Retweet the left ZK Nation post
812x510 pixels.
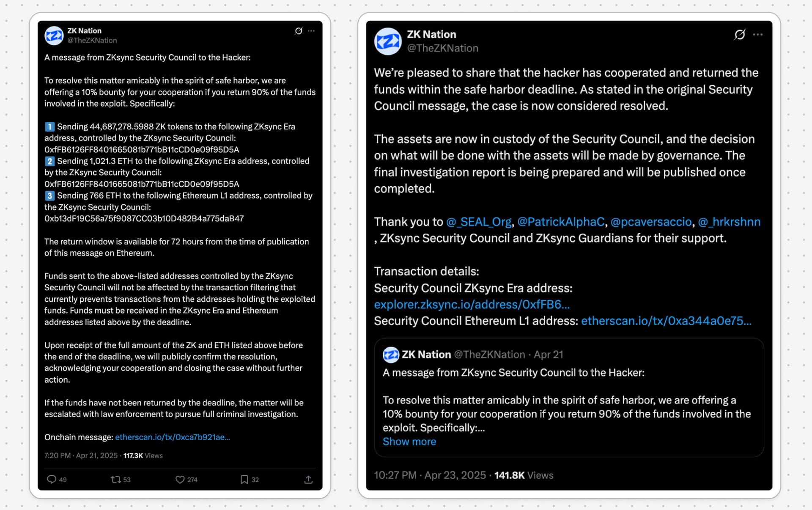pyautogui.click(x=115, y=479)
